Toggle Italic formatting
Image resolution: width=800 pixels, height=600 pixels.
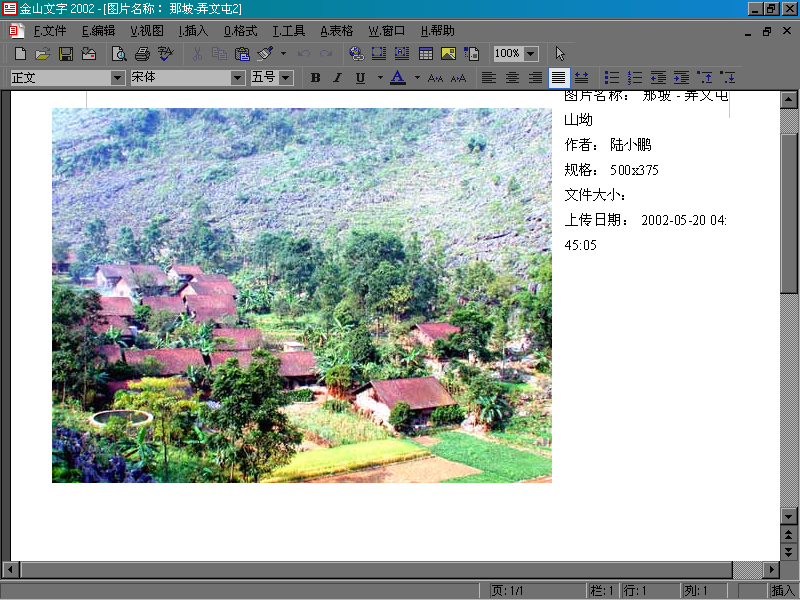337,77
